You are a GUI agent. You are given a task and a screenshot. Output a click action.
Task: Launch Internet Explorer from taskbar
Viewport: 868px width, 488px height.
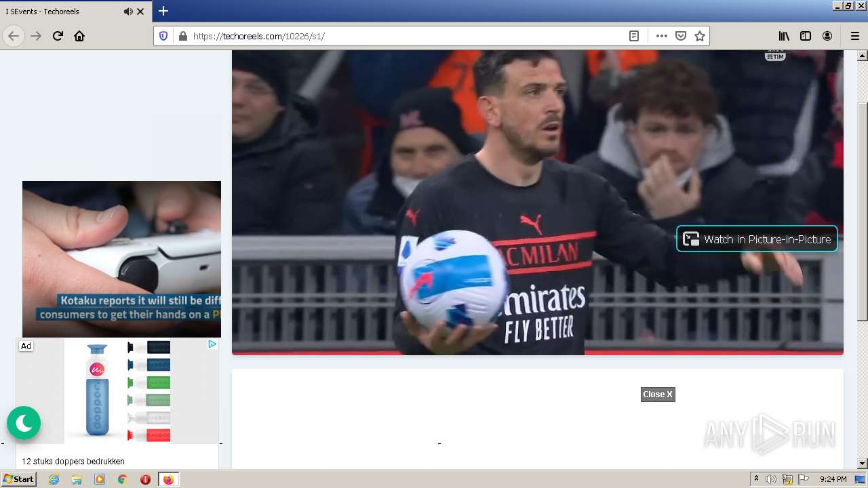54,479
